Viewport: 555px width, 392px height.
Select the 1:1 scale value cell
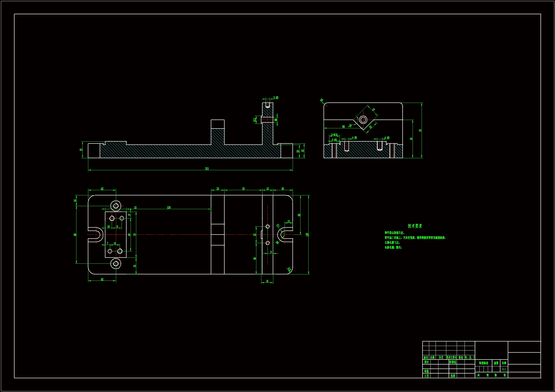point(504,369)
